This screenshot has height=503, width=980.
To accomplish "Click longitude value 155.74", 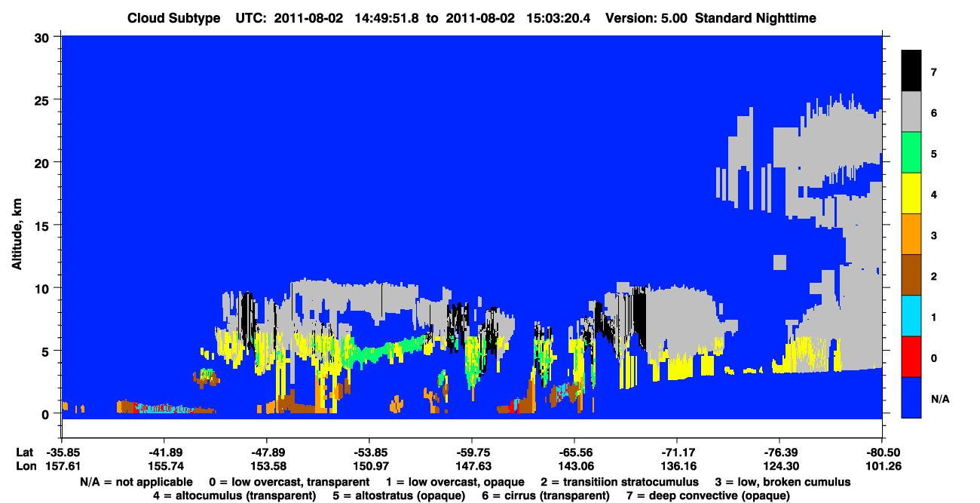I will [x=164, y=466].
